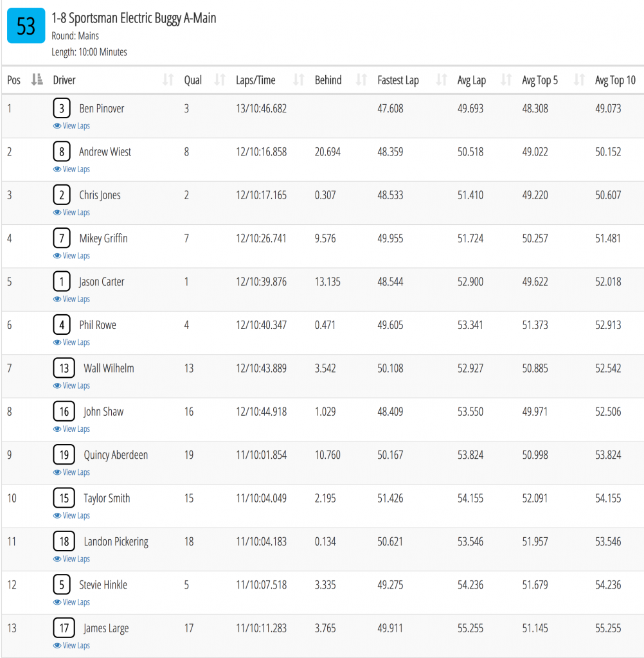Click the Round: Mains label
This screenshot has width=644, height=658.
pos(75,36)
